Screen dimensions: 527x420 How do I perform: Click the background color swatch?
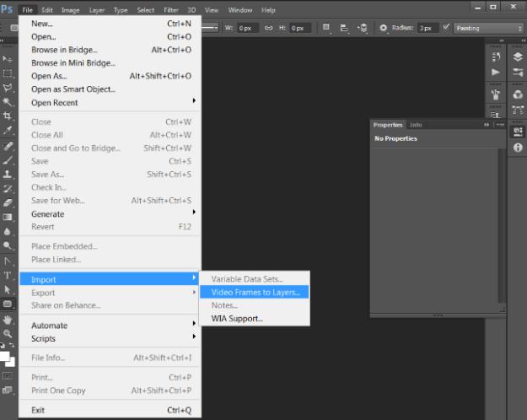(x=12, y=362)
